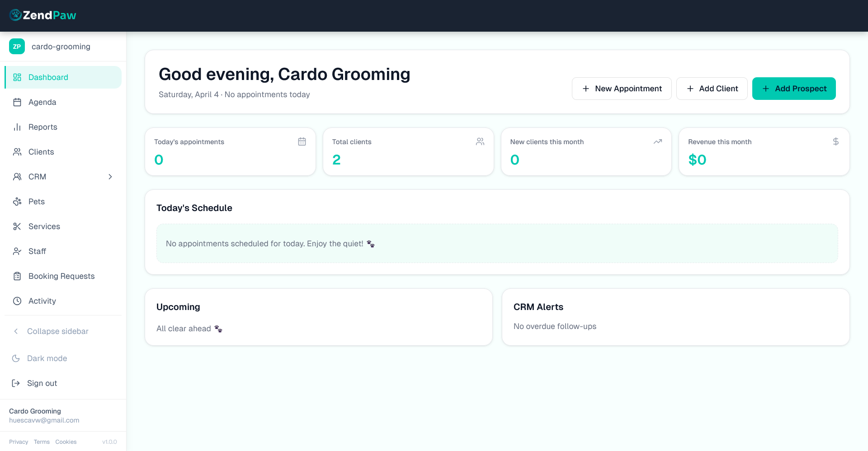Screen dimensions: 868x451
Task: Expand the CRM submenu chevron
Action: pos(110,177)
